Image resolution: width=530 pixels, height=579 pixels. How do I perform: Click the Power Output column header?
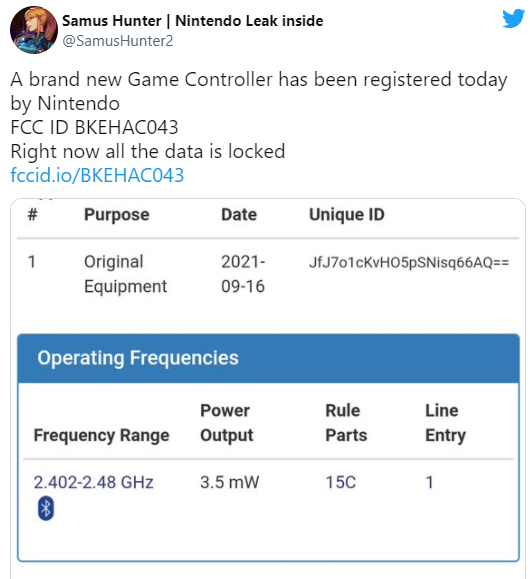227,423
